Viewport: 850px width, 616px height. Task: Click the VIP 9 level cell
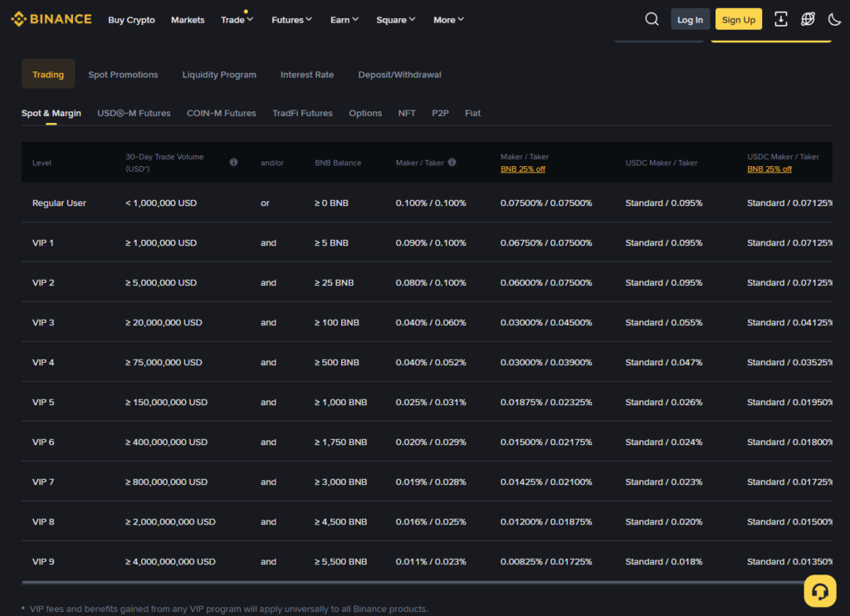pos(43,561)
